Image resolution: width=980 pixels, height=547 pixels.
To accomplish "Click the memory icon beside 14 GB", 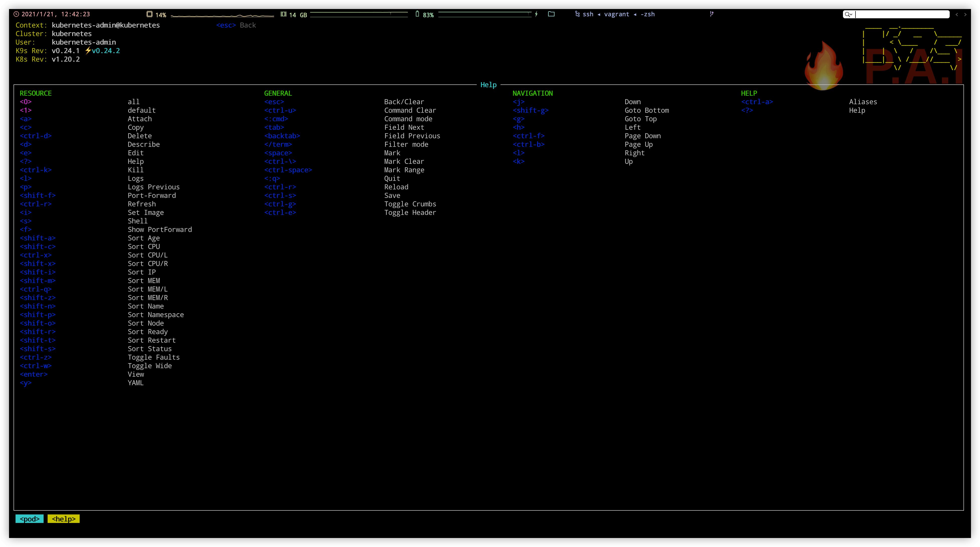I will [283, 15].
